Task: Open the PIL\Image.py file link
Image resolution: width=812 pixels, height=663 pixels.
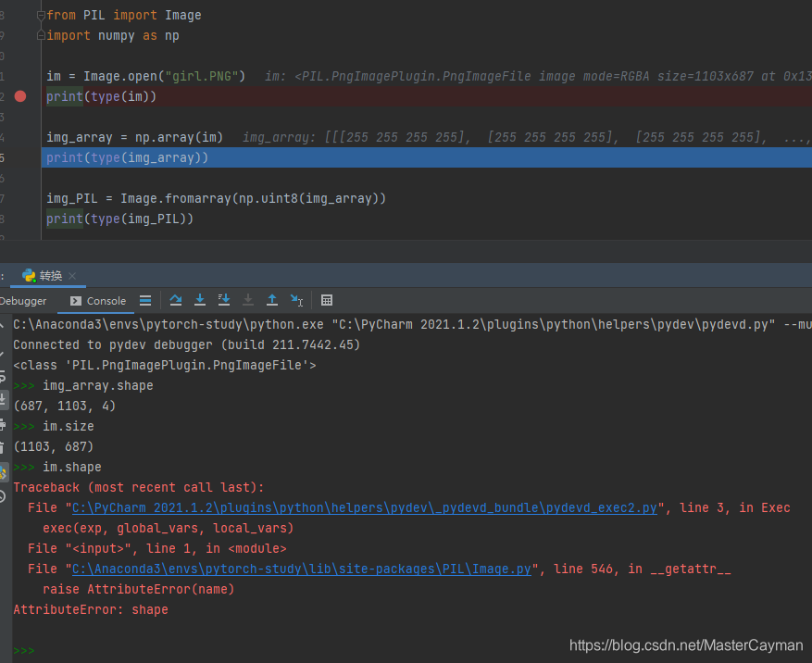Action: pos(302,569)
